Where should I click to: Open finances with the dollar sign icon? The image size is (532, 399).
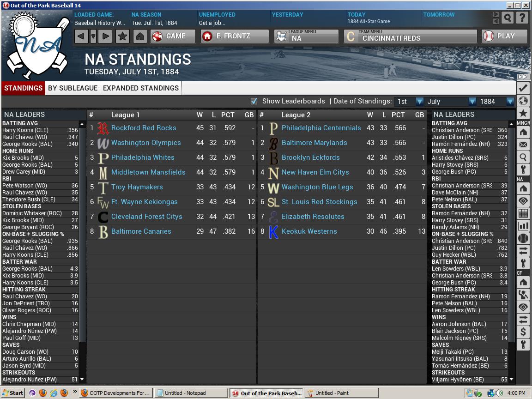click(x=523, y=332)
